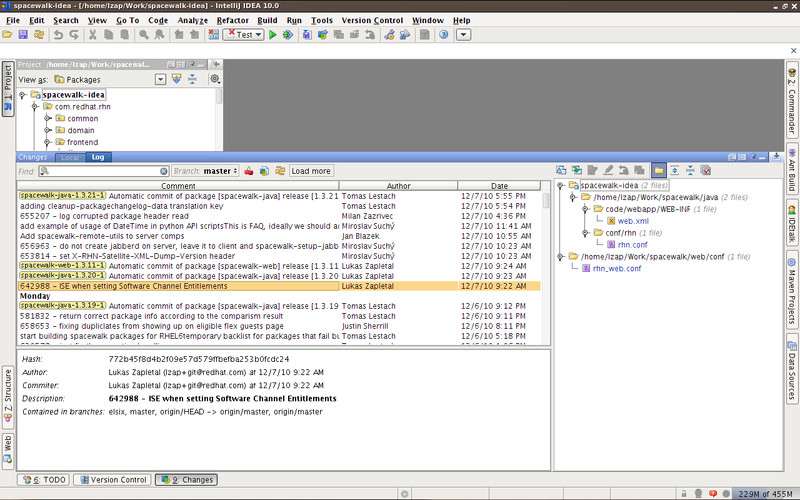Synchronize files in the main toolbar
Viewport: 800px width, 500px height.
pos(39,35)
